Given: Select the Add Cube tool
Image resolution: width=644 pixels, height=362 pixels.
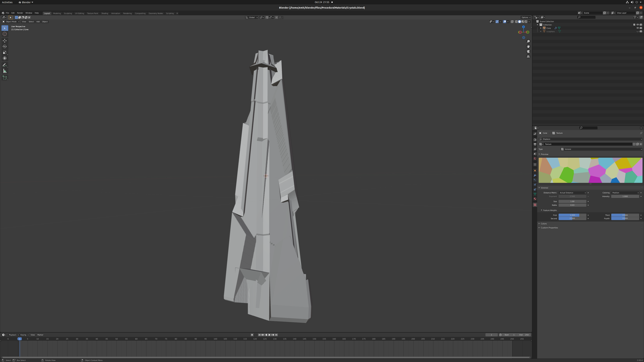Looking at the screenshot, I should pyautogui.click(x=5, y=78).
